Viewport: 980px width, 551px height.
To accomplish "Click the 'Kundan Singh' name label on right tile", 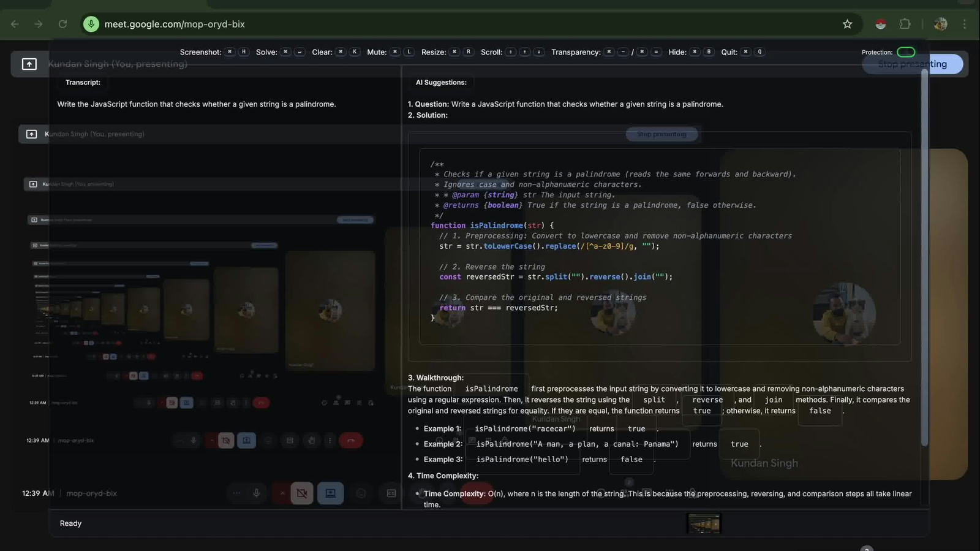I will point(764,463).
